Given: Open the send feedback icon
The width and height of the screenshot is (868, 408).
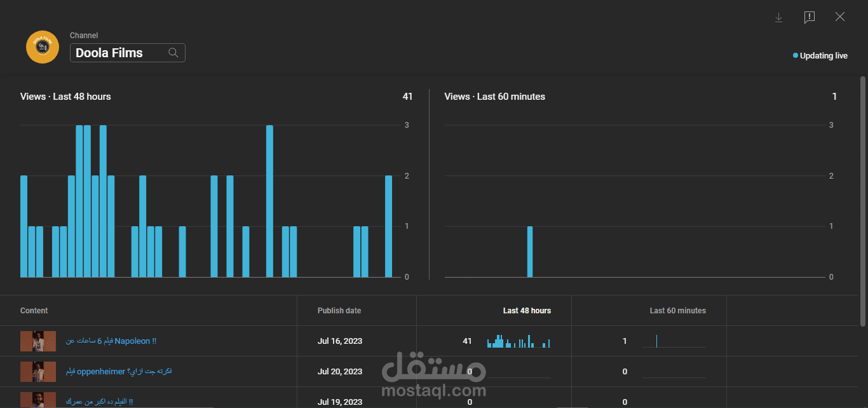Looking at the screenshot, I should pos(809,18).
